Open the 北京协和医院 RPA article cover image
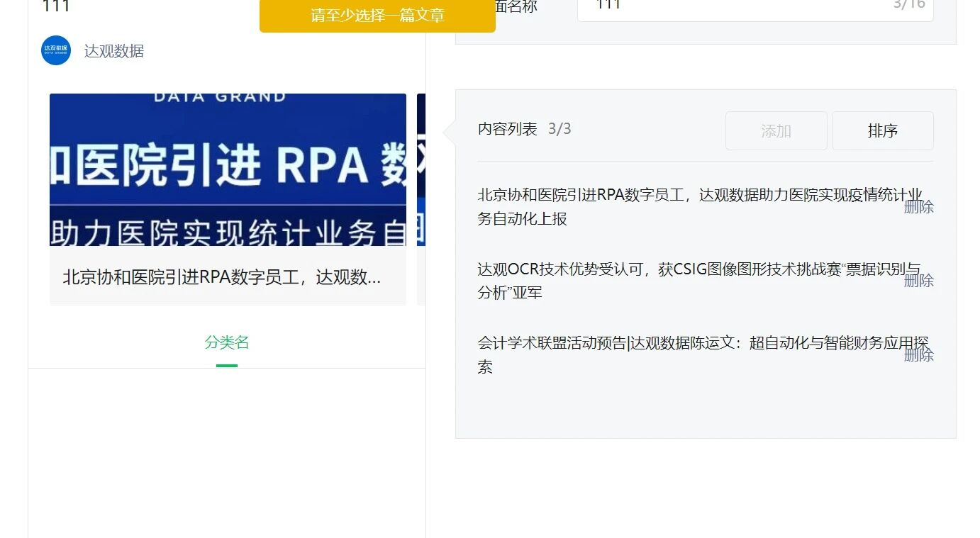Image resolution: width=980 pixels, height=538 pixels. tap(228, 169)
